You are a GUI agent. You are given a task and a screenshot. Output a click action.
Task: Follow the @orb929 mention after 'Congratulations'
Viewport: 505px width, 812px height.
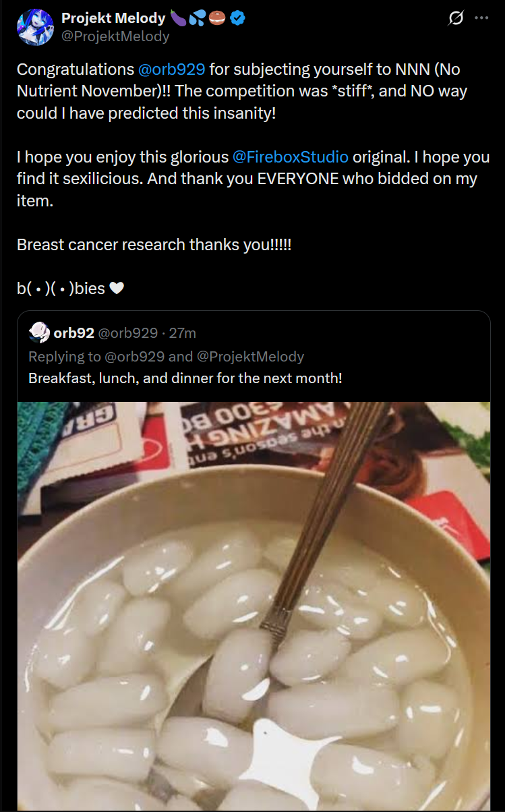[x=172, y=69]
